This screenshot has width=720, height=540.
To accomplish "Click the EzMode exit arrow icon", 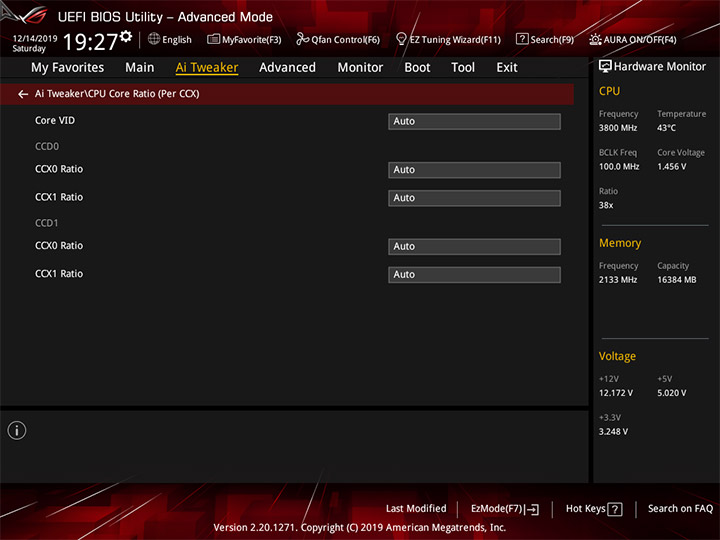I will click(x=532, y=509).
